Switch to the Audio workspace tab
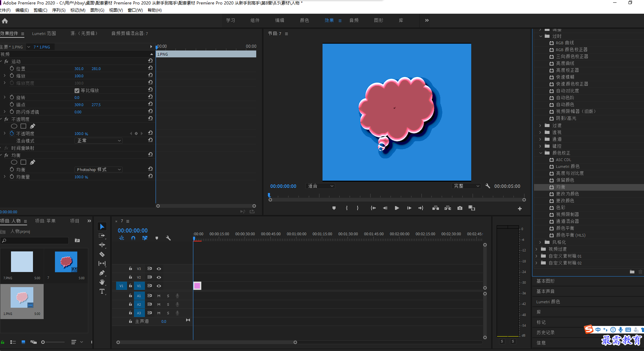The width and height of the screenshot is (644, 351). click(x=354, y=20)
